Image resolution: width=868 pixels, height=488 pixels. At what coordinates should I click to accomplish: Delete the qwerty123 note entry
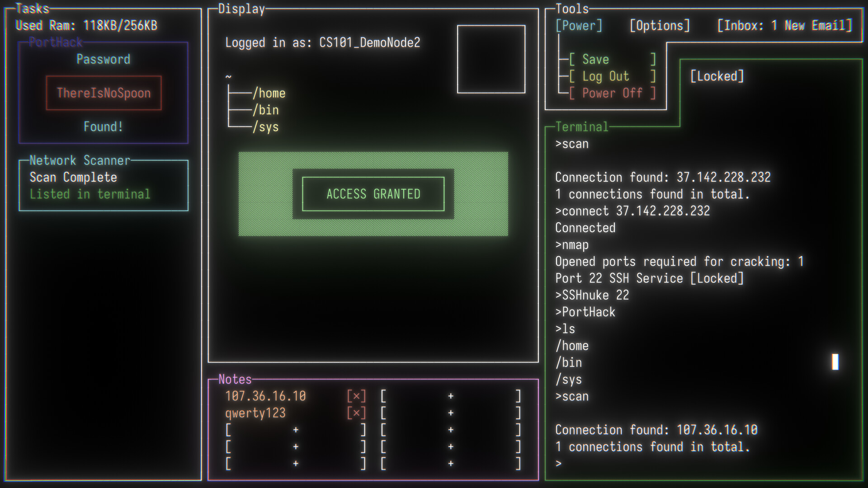[x=357, y=412]
